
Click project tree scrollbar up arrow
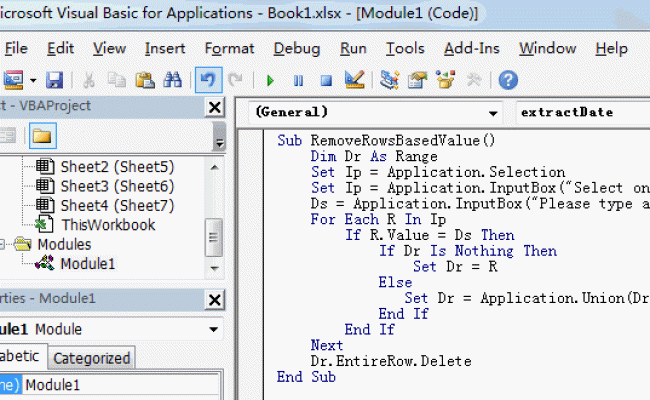tap(214, 167)
